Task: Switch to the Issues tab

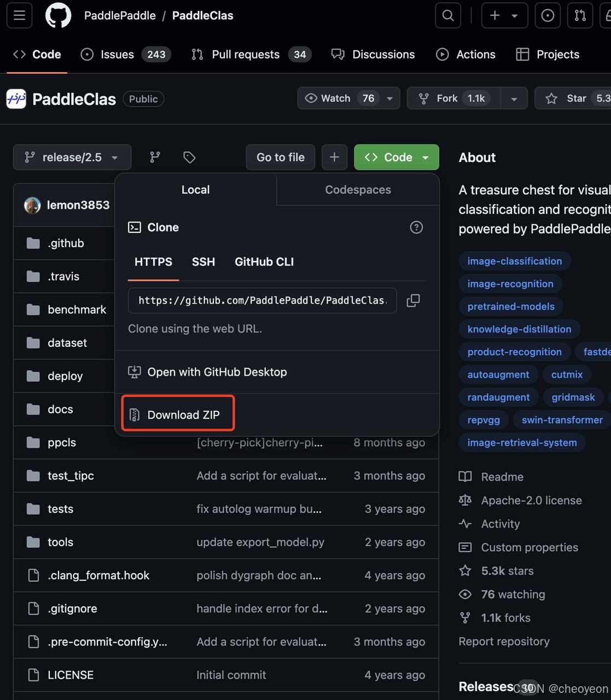Action: [126, 54]
